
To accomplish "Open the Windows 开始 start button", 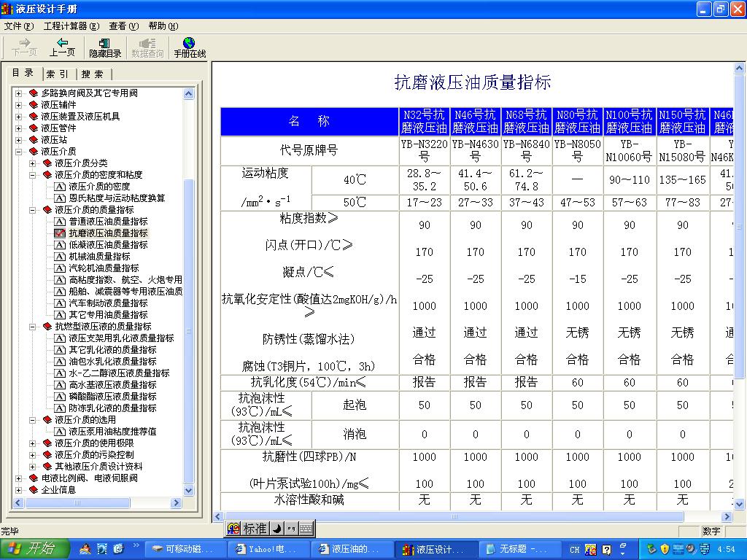I will click(34, 549).
